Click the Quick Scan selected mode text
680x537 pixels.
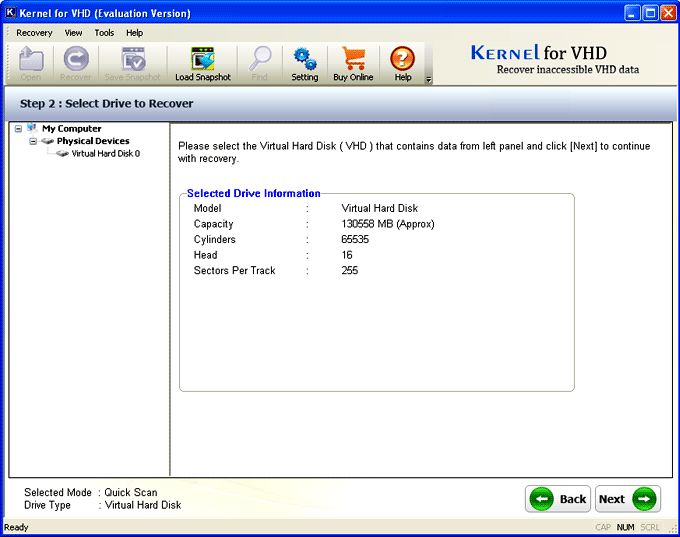click(131, 492)
